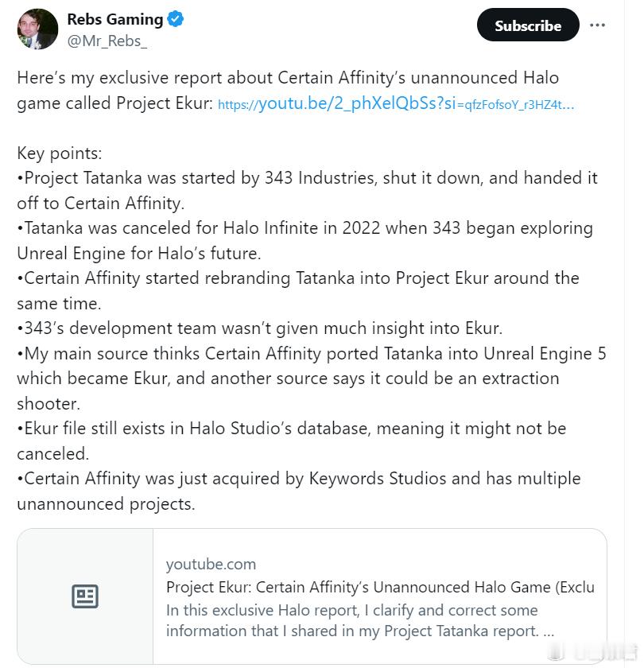The width and height of the screenshot is (644, 668).
Task: Open the youtu.be video link
Action: [x=396, y=103]
